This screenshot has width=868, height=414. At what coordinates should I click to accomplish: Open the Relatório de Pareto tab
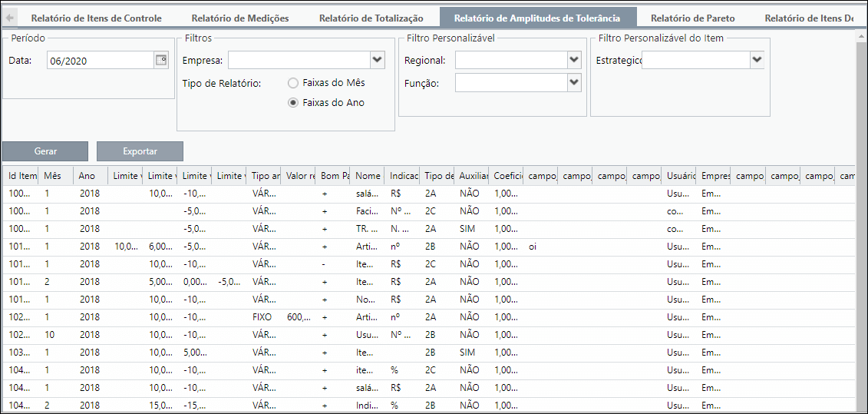[692, 18]
